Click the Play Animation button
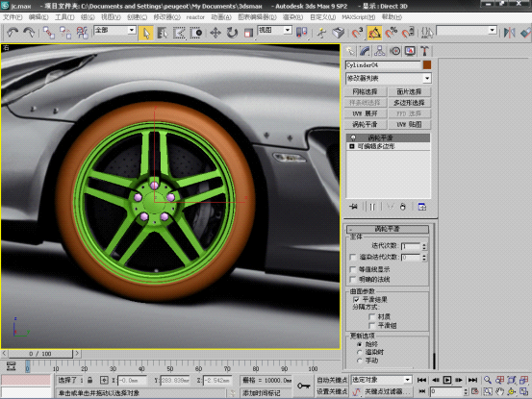The image size is (532, 399). click(447, 380)
